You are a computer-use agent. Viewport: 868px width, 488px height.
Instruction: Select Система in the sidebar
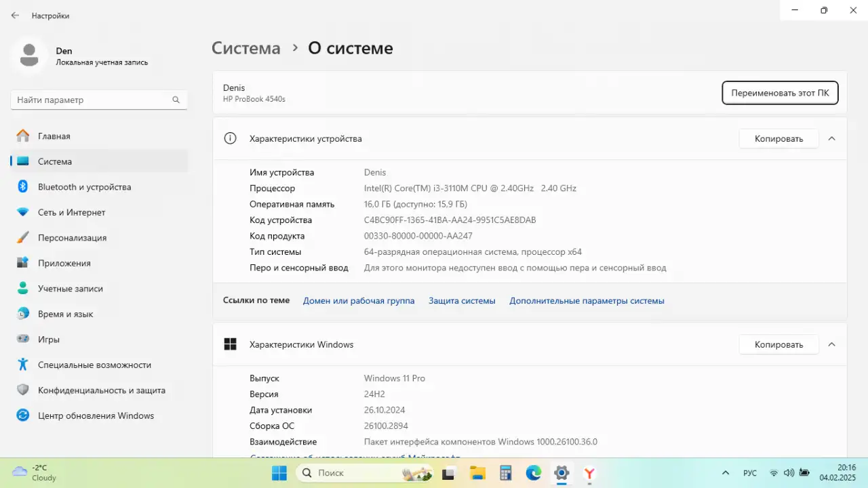point(100,161)
